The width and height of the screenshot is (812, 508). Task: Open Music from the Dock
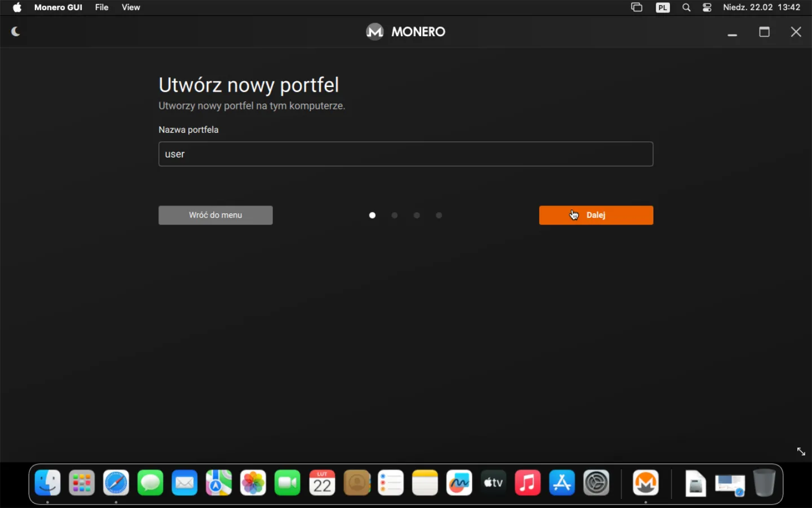[x=528, y=483]
